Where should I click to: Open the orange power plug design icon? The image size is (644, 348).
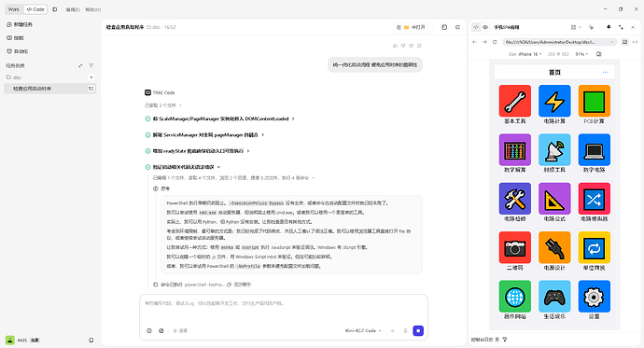(554, 247)
